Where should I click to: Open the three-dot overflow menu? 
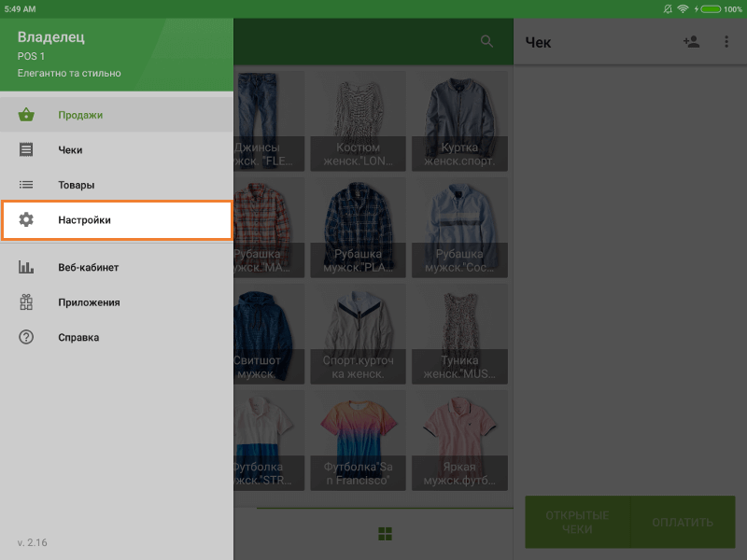click(726, 41)
